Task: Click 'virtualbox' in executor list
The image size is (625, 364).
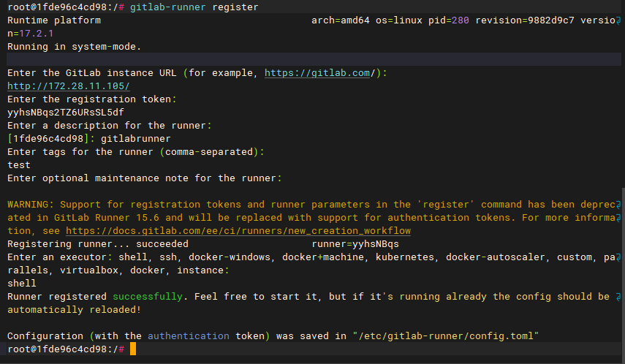Action: click(x=89, y=270)
